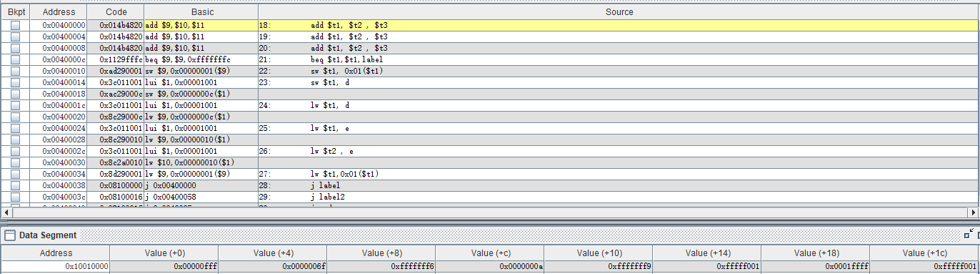Click the Code column header
The height and width of the screenshot is (274, 980).
coord(116,12)
